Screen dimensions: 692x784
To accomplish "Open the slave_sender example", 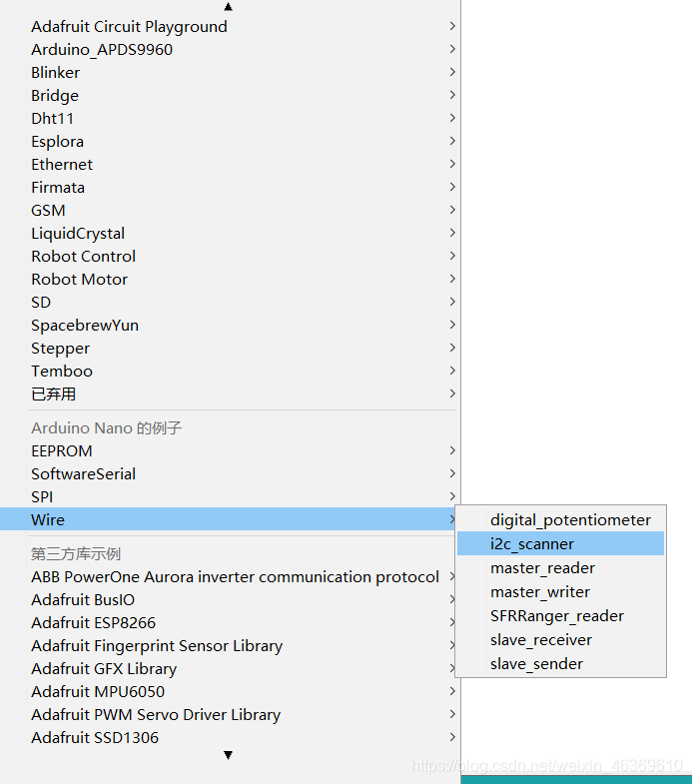I will [560, 664].
